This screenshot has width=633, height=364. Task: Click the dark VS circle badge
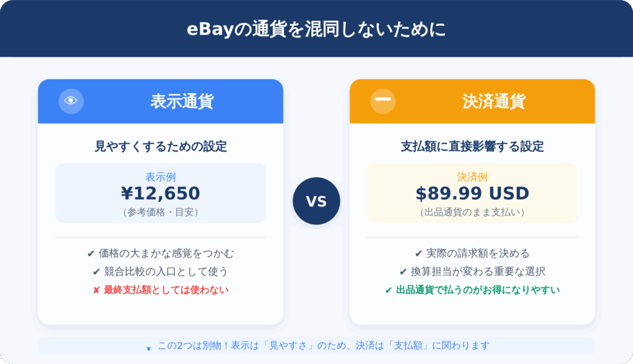316,201
